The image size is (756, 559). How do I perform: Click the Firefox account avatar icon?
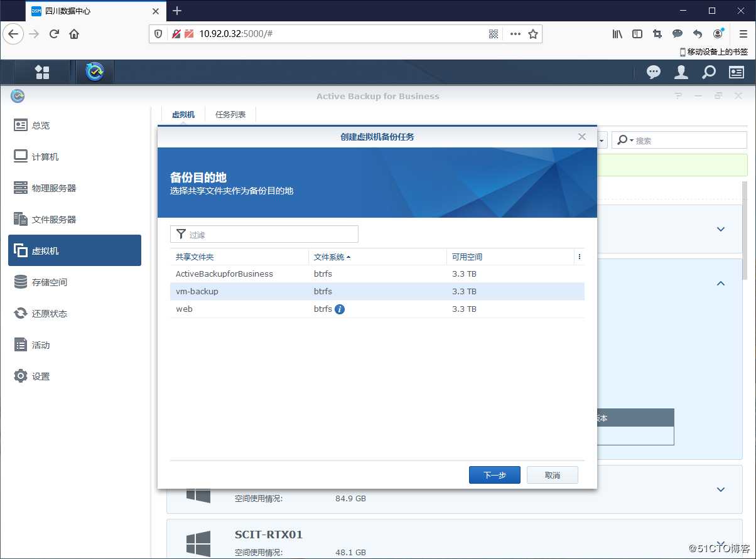(x=718, y=34)
